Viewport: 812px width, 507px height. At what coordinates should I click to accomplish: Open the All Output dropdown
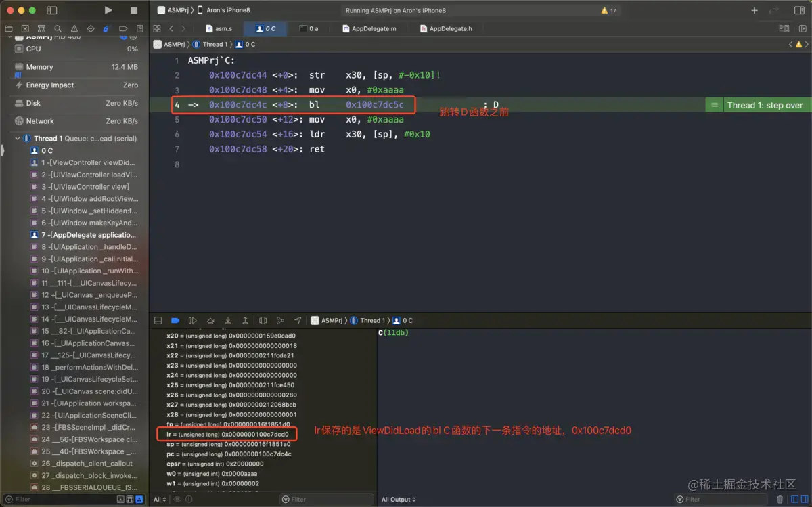click(x=399, y=500)
